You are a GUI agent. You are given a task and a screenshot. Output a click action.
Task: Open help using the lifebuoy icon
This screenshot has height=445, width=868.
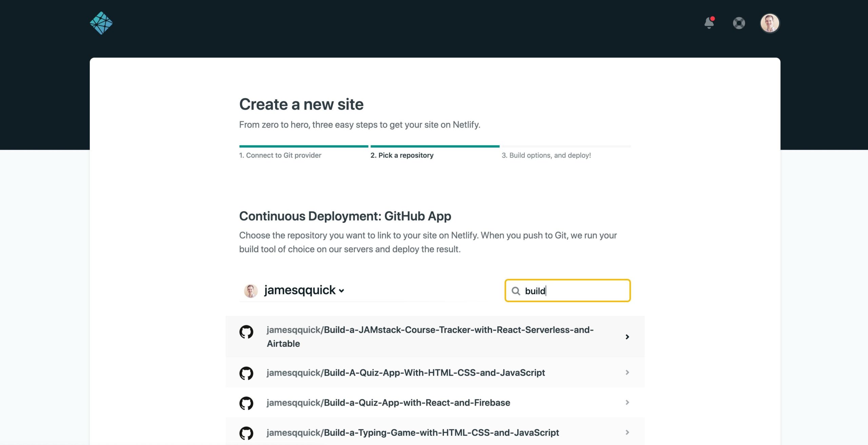[738, 23]
